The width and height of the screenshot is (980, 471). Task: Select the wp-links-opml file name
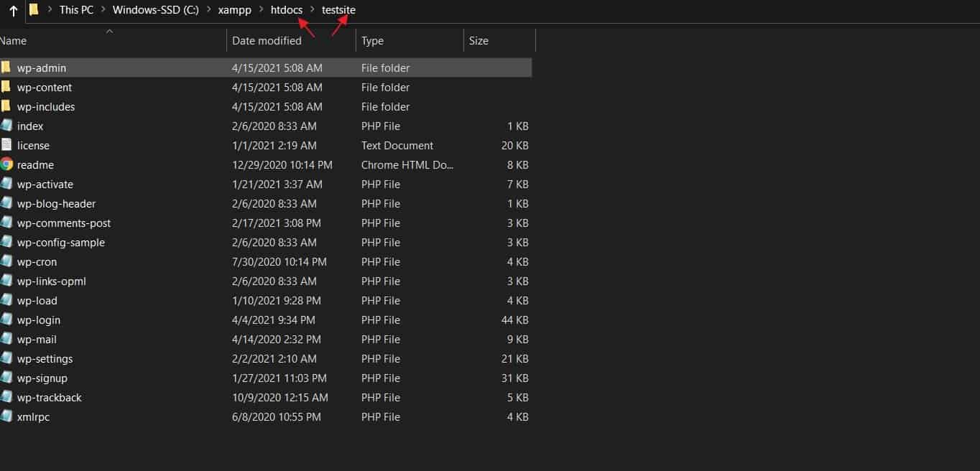point(52,281)
